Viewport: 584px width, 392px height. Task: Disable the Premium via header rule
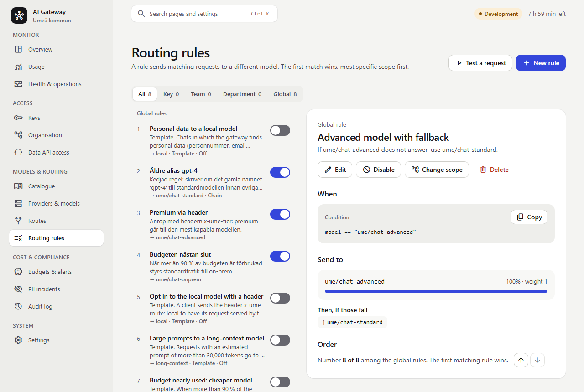[280, 214]
